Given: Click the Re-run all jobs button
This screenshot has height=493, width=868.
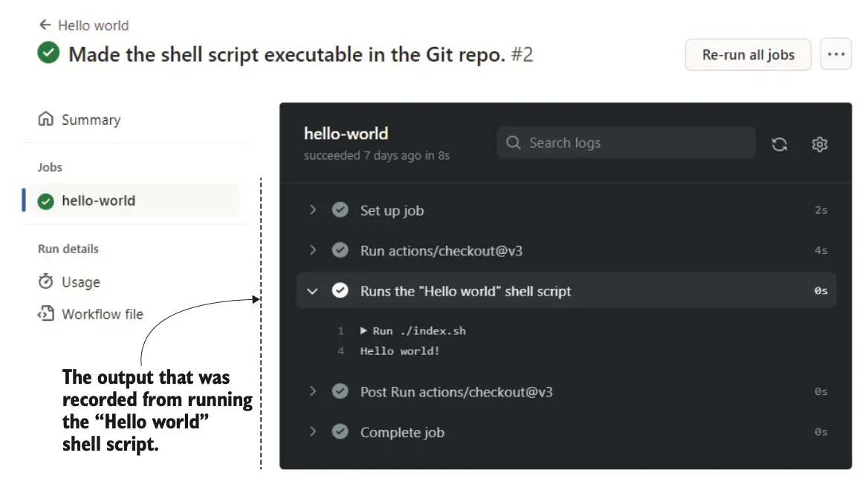Looking at the screenshot, I should tap(748, 55).
